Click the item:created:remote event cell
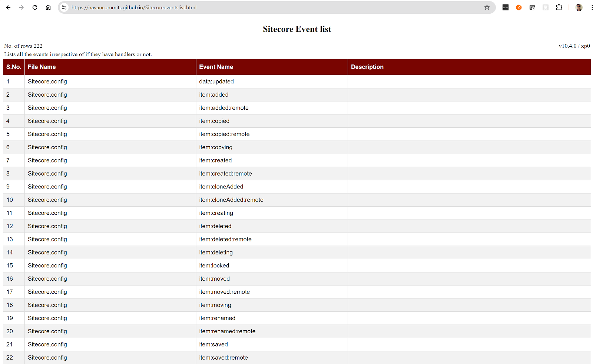 [x=272, y=174]
